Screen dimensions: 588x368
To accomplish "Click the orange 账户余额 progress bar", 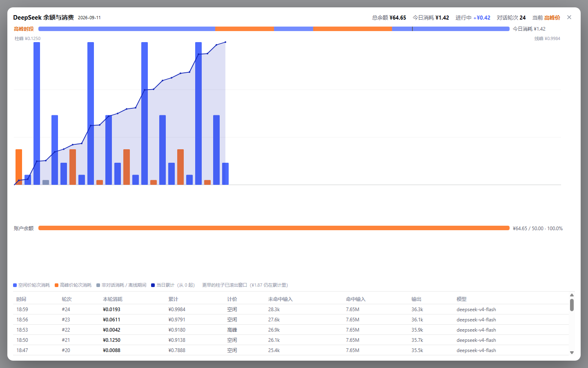I will point(274,228).
